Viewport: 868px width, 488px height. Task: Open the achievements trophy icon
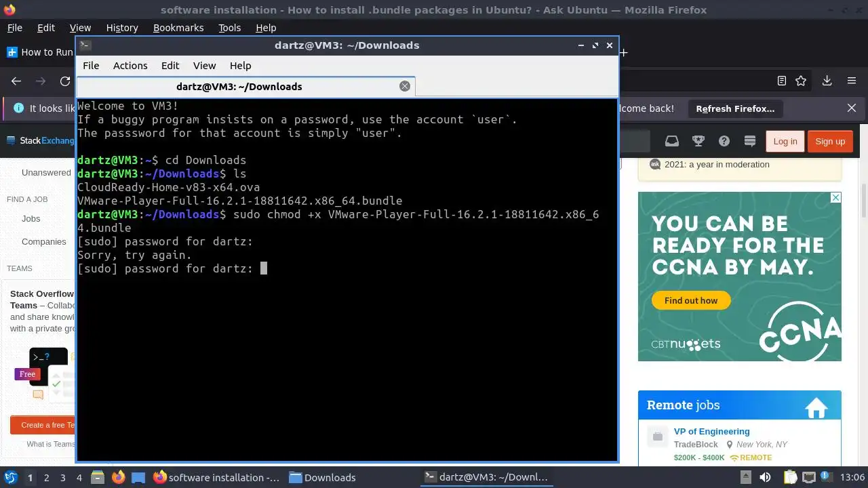698,141
